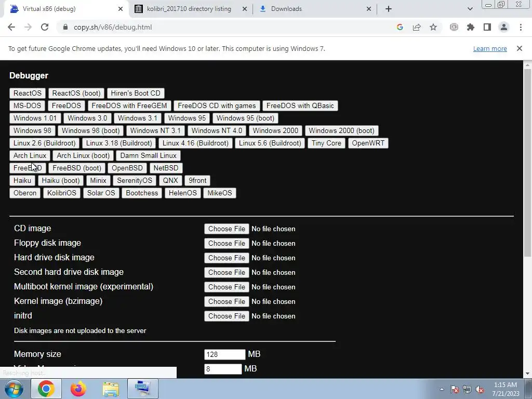This screenshot has height=399, width=532.
Task: Open the taskbar clock showing 1:15 AM
Action: point(506,389)
